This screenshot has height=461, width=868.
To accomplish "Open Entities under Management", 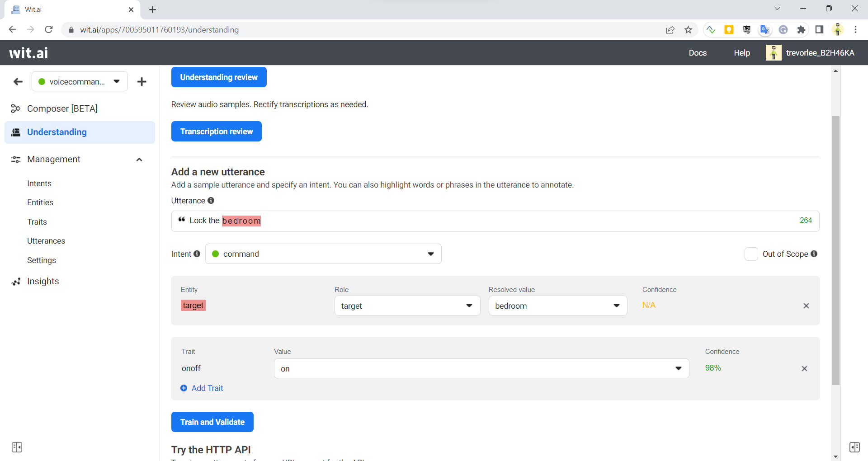I will [40, 202].
